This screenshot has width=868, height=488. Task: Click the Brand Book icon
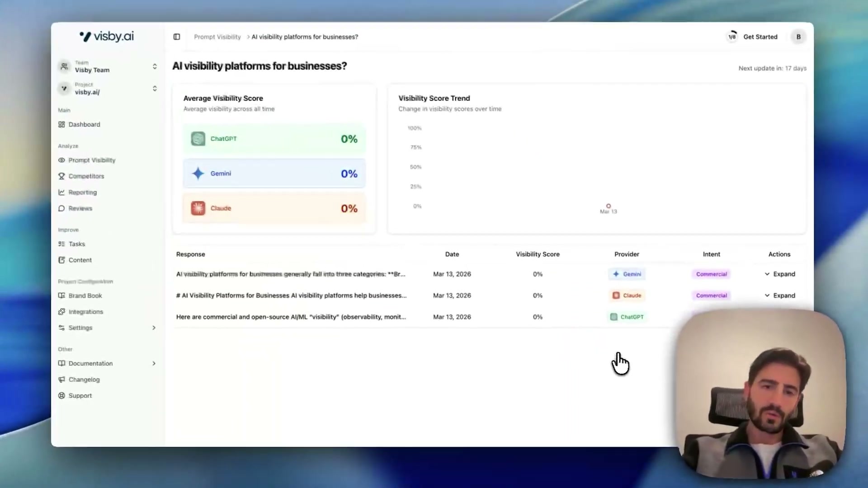[61, 296]
